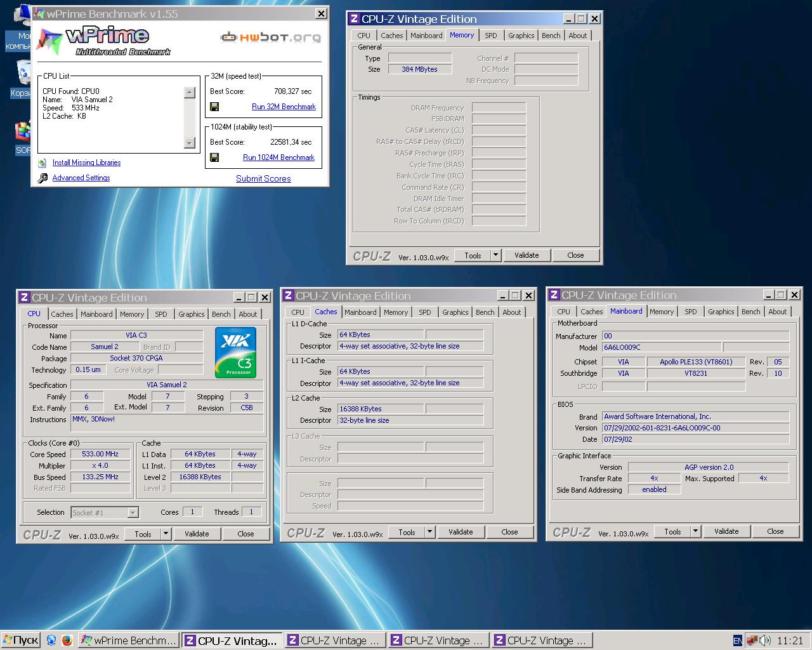Click the taskbar clock showing 11:21
Screen dimensions: 812x650
coord(790,640)
